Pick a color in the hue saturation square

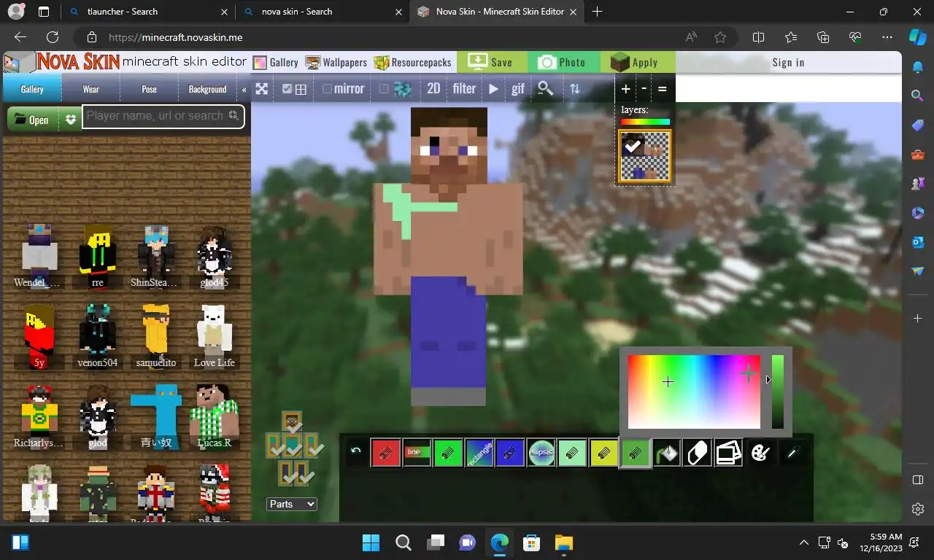694,392
